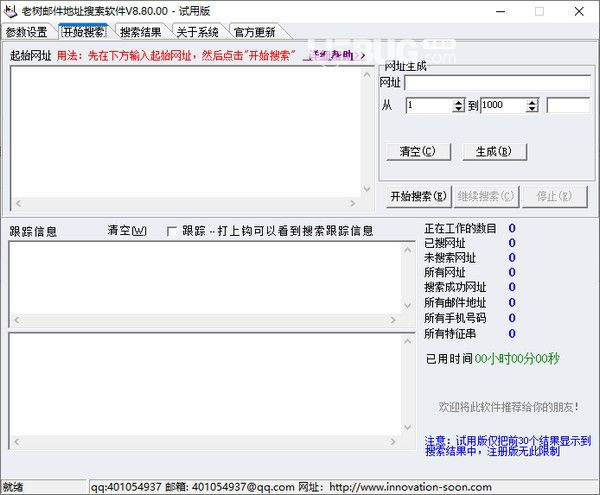Open the 搜索结果 tab
This screenshot has width=600, height=495.
click(x=141, y=32)
